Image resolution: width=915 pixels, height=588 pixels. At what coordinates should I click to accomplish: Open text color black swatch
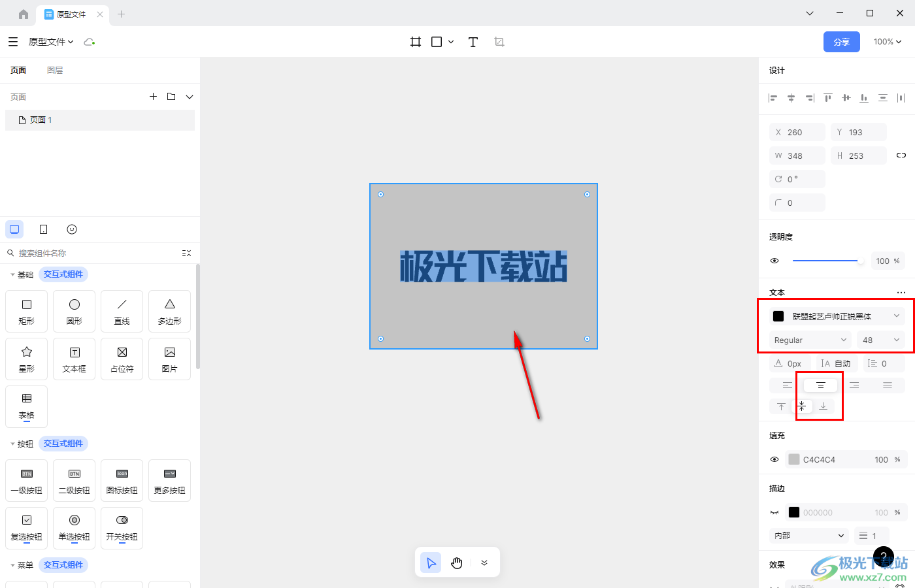click(x=778, y=316)
